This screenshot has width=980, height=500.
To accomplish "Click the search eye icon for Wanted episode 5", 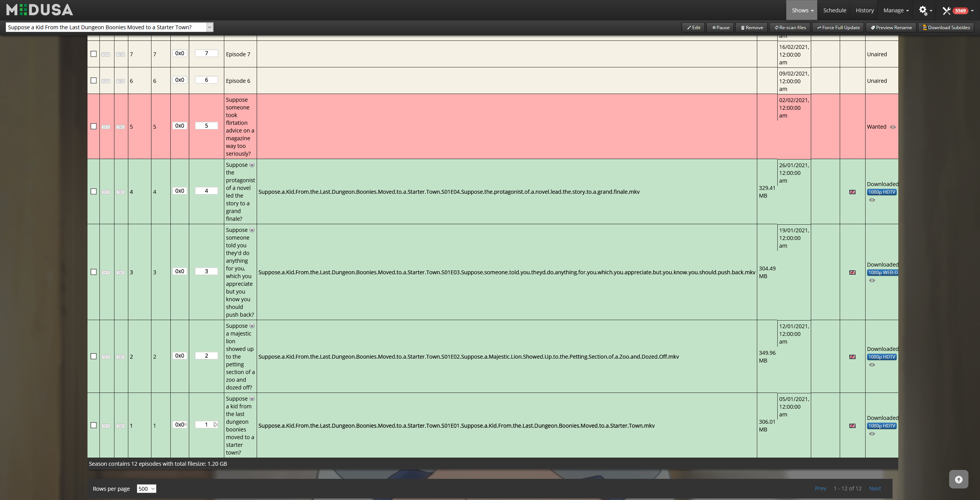I will 893,127.
